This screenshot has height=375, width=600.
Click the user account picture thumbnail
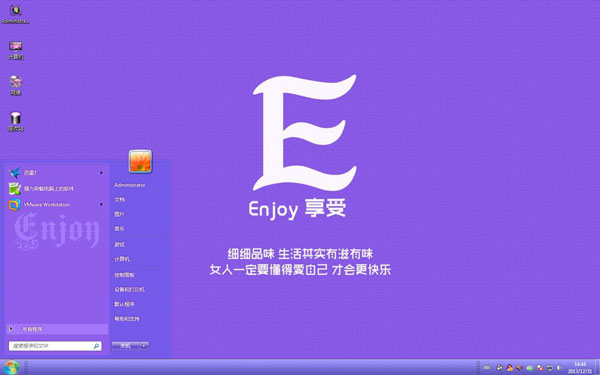coord(140,161)
